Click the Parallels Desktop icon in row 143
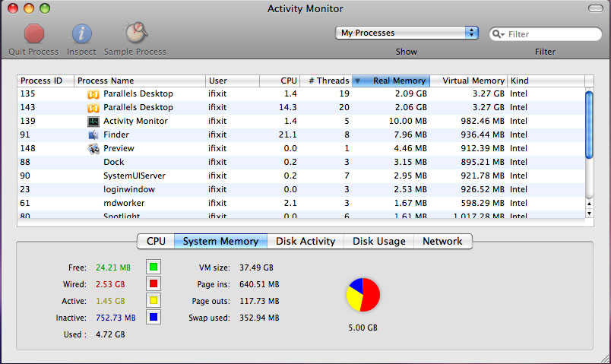Image resolution: width=611 pixels, height=364 pixels. tap(93, 108)
